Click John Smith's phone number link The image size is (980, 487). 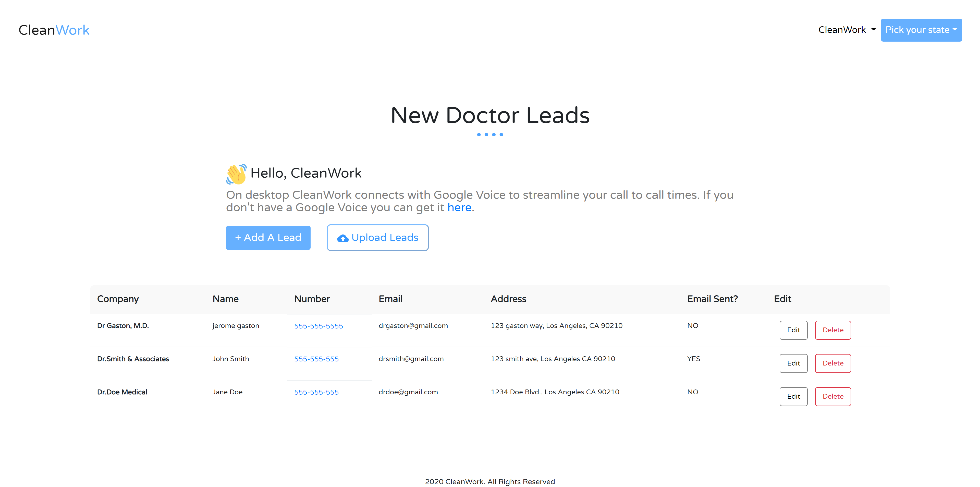316,359
